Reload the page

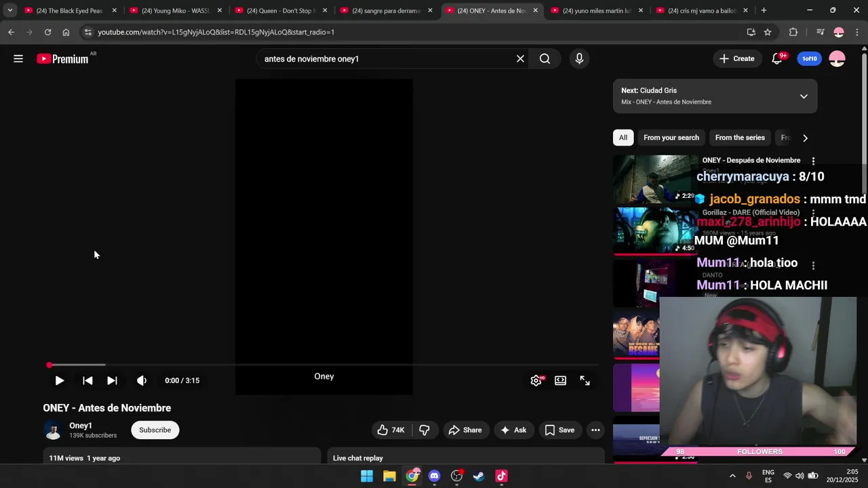[x=47, y=32]
